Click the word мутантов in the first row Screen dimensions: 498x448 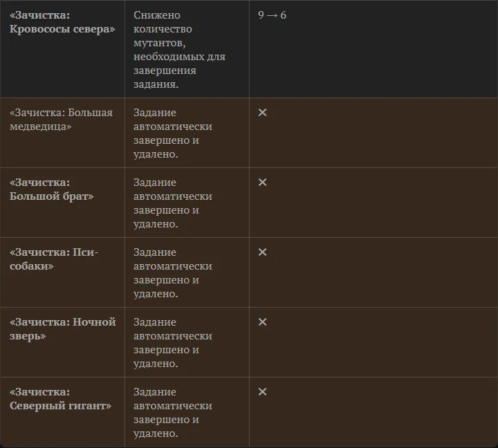point(160,43)
